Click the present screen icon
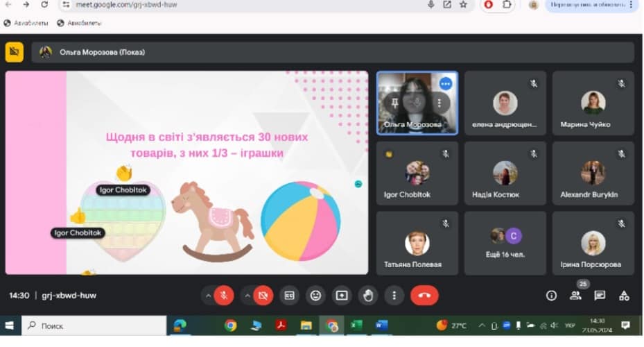 [x=342, y=296]
